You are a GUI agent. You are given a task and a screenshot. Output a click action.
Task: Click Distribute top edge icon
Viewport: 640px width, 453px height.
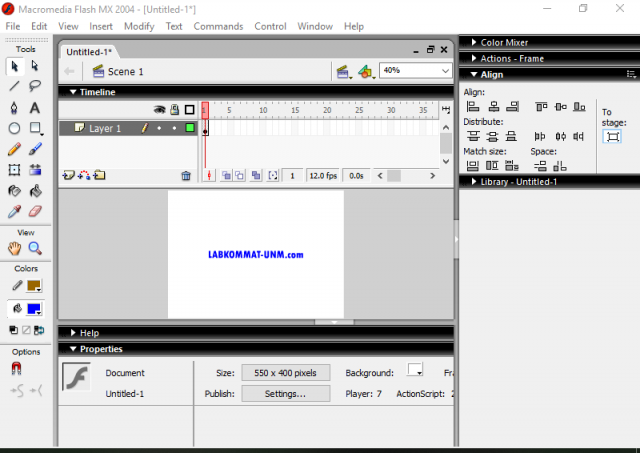pyautogui.click(x=473, y=136)
